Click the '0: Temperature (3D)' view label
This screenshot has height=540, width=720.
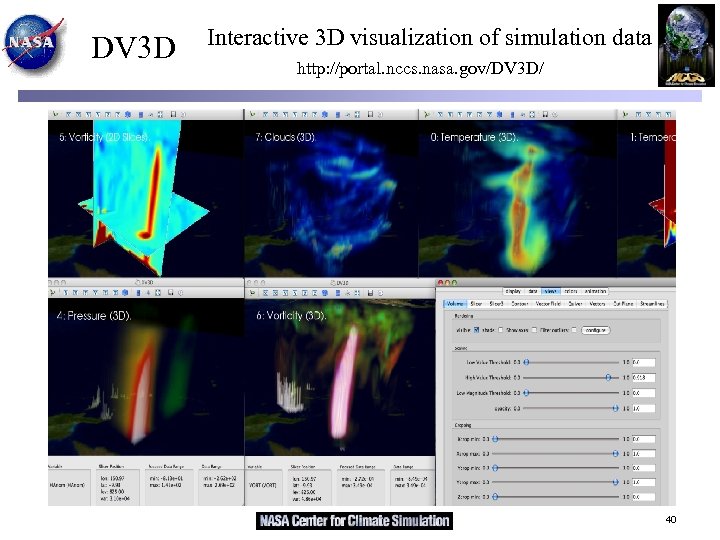coord(474,137)
